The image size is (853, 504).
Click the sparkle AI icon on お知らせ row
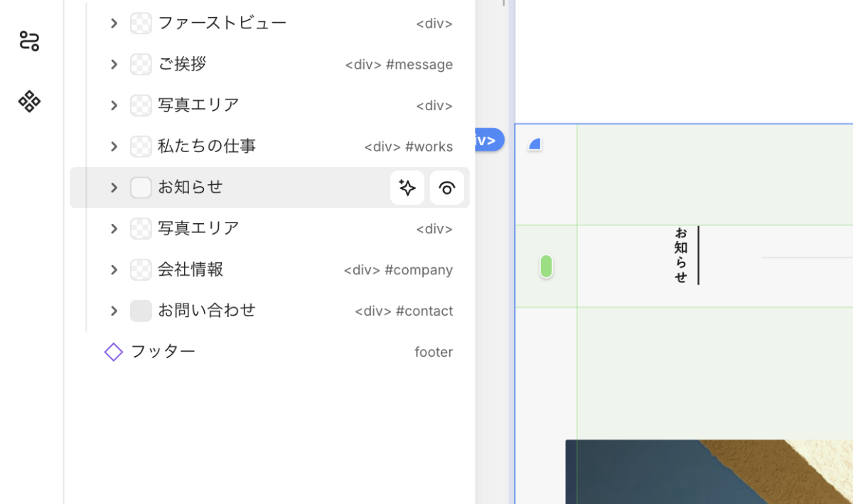click(x=407, y=188)
